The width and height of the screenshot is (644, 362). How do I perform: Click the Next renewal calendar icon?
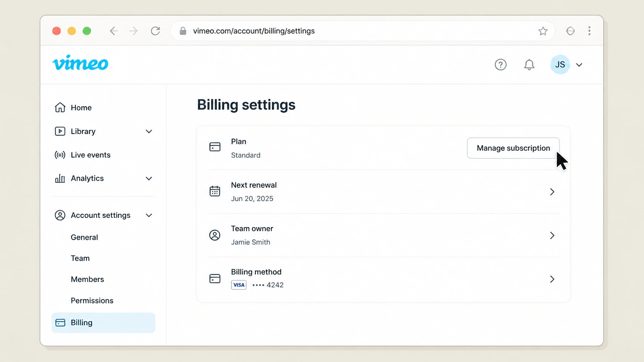click(x=215, y=191)
